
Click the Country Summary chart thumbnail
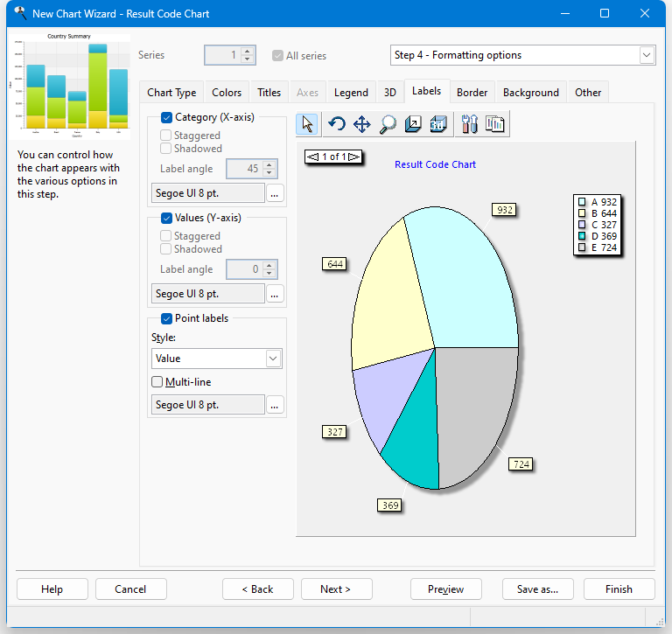(x=69, y=86)
